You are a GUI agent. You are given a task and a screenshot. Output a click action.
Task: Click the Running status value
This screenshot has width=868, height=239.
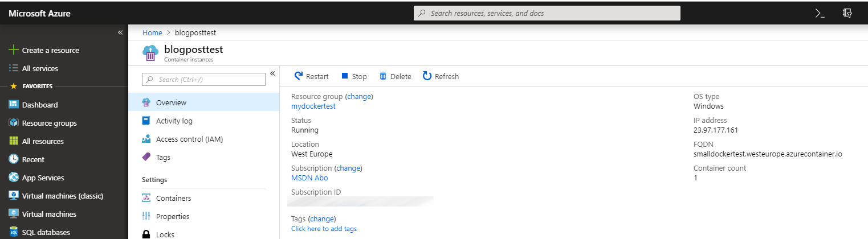tap(305, 130)
